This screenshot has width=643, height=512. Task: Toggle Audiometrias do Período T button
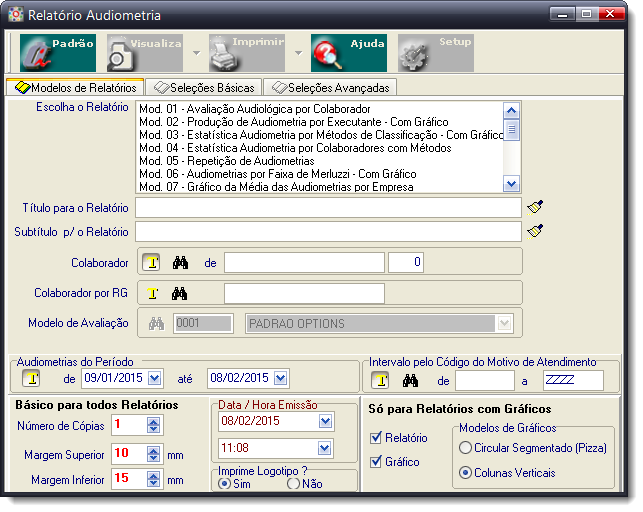coord(31,378)
